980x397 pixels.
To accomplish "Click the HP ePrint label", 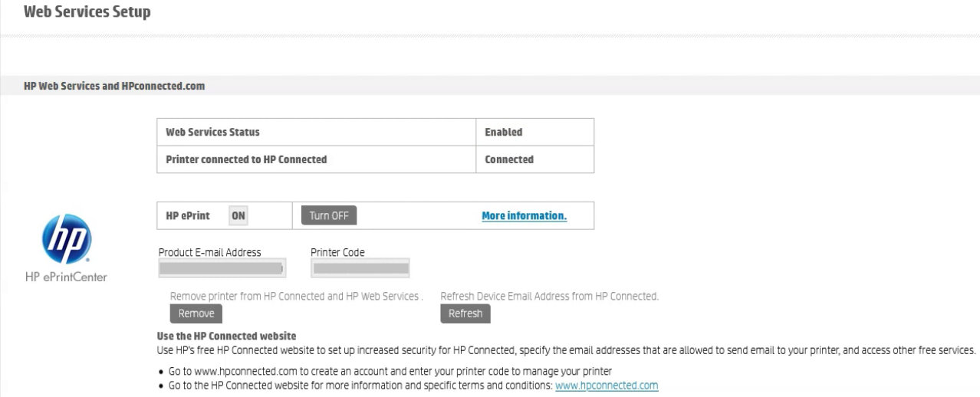I will coord(188,215).
